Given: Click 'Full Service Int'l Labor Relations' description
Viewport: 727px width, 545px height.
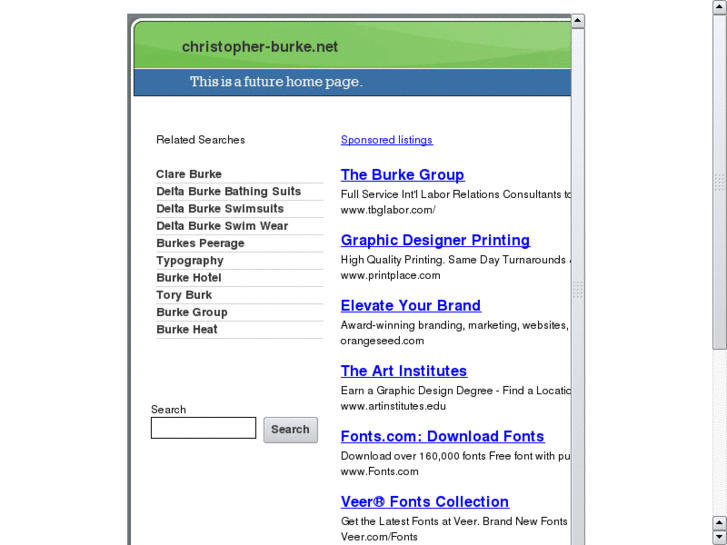Looking at the screenshot, I should coord(455,194).
